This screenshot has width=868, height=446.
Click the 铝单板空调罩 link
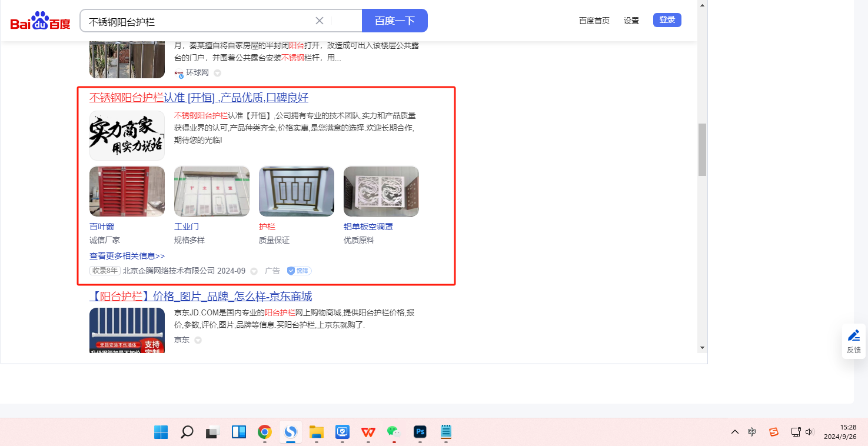coord(368,227)
